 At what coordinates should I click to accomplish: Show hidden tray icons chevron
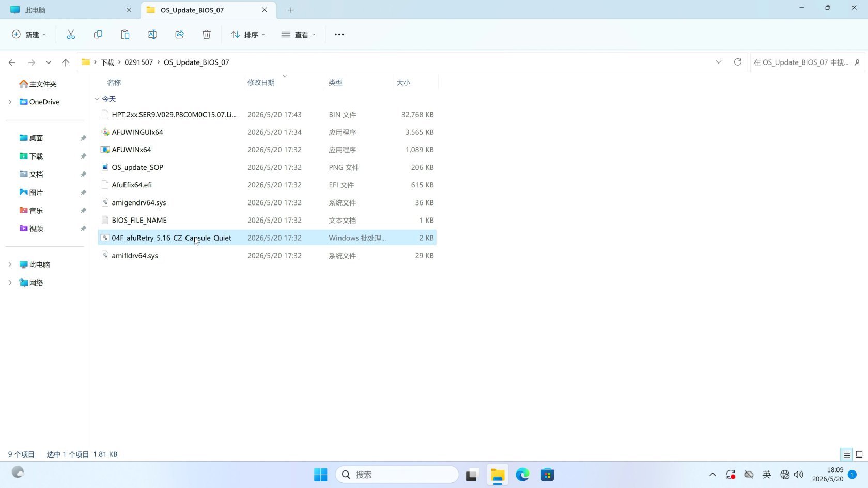point(712,475)
